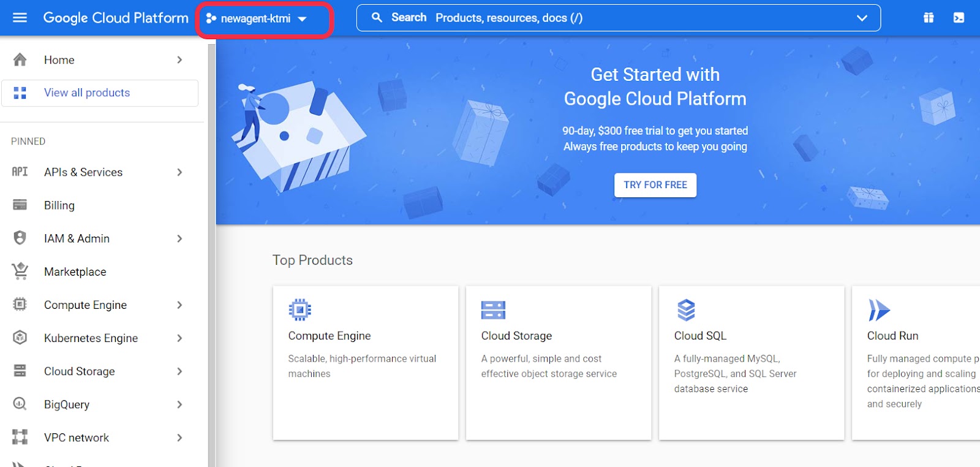Click the TRY FOR FREE button
Viewport: 980px width, 467px height.
pos(655,185)
